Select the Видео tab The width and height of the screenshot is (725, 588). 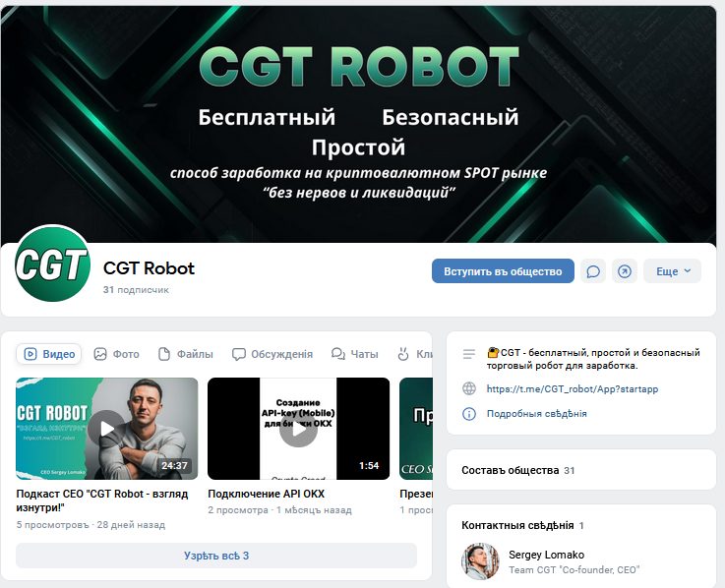pyautogui.click(x=49, y=354)
